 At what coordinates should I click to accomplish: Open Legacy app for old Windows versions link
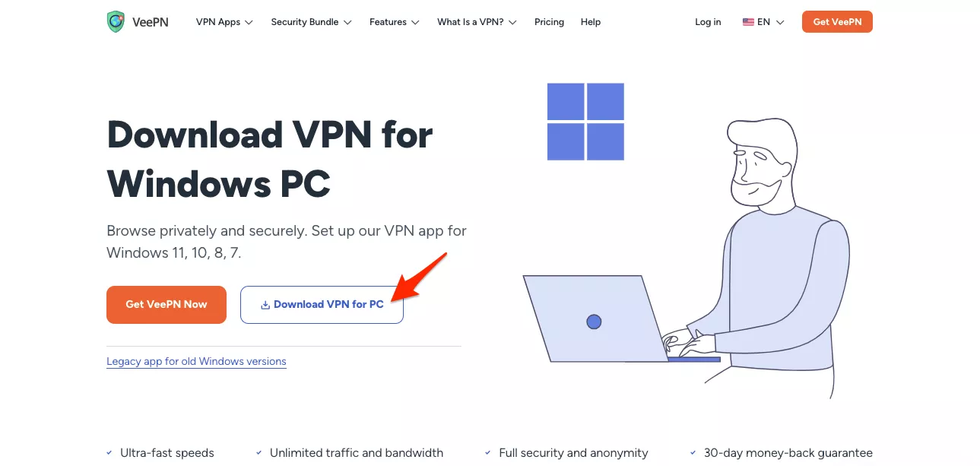click(196, 362)
